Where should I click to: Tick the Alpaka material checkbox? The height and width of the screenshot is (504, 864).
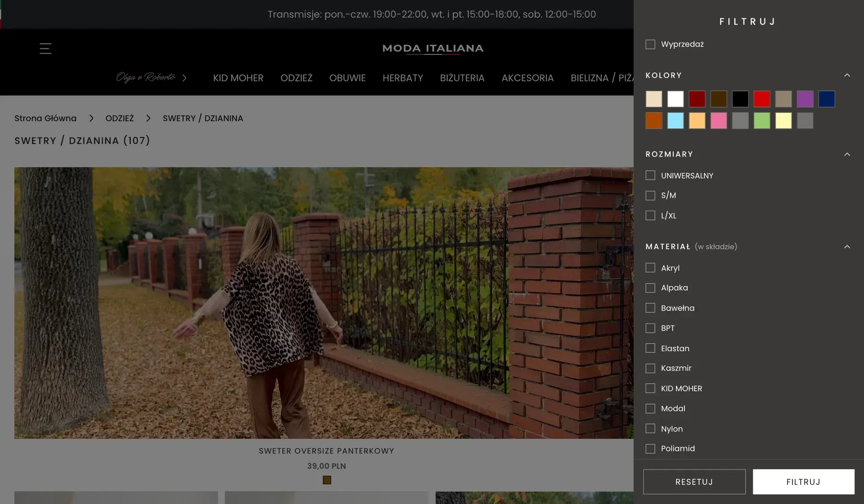click(650, 288)
